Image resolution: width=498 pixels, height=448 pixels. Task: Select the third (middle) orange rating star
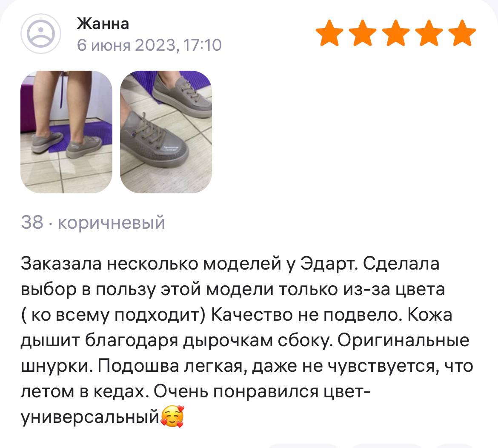pyautogui.click(x=396, y=33)
